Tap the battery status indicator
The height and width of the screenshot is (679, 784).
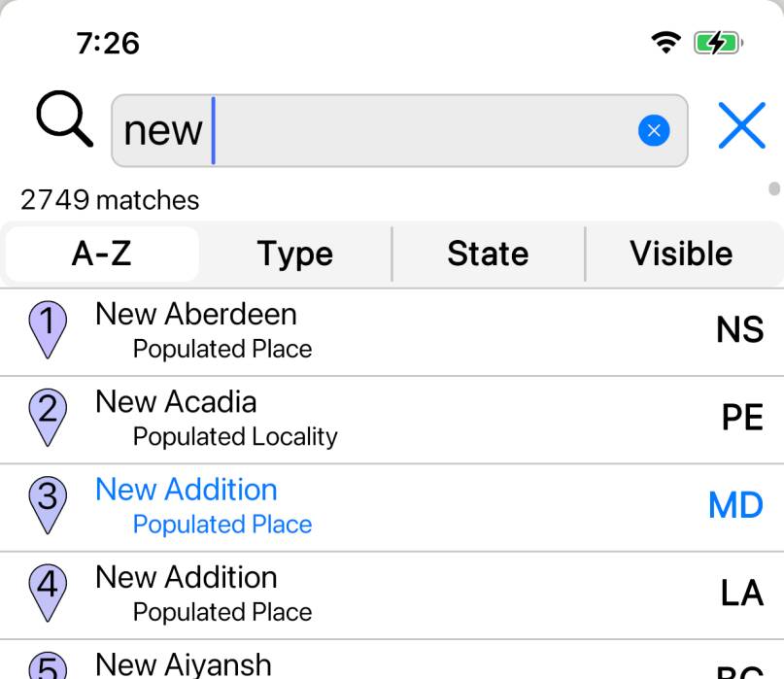pyautogui.click(x=718, y=43)
